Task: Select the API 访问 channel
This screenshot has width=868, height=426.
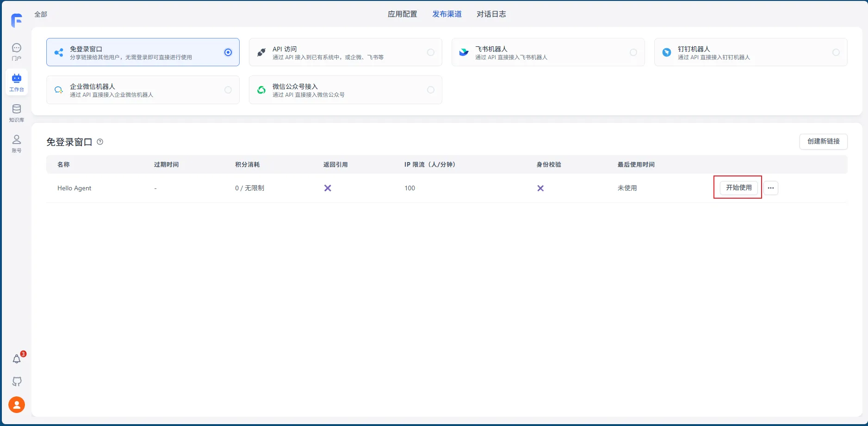Action: 345,52
